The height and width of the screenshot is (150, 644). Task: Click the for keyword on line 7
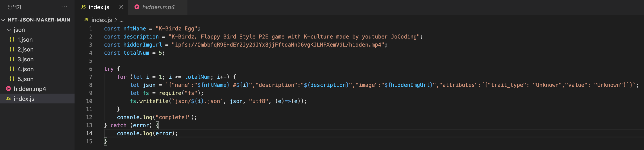pyautogui.click(x=122, y=77)
